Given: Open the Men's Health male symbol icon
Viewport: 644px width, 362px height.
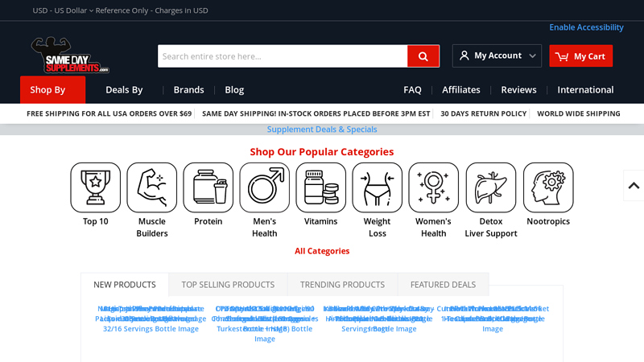Looking at the screenshot, I should tap(265, 187).
